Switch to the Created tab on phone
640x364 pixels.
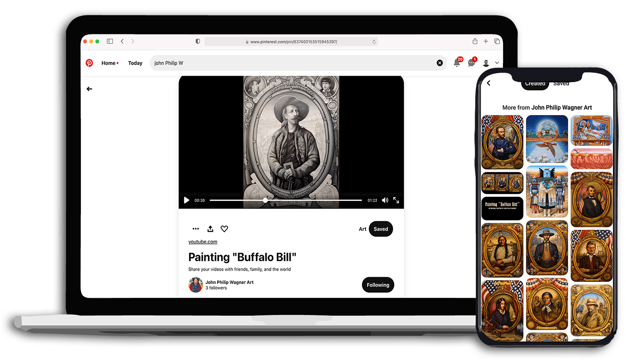tap(535, 83)
